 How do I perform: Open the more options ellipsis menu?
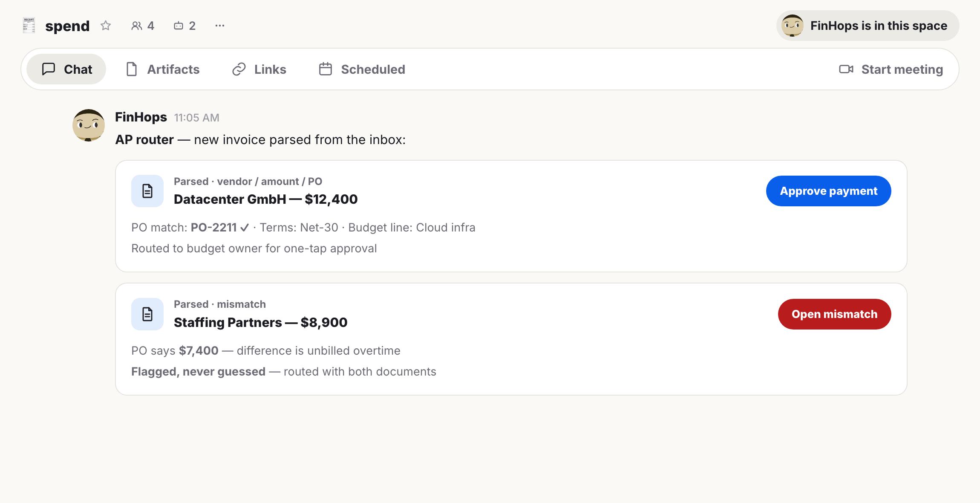pyautogui.click(x=220, y=26)
